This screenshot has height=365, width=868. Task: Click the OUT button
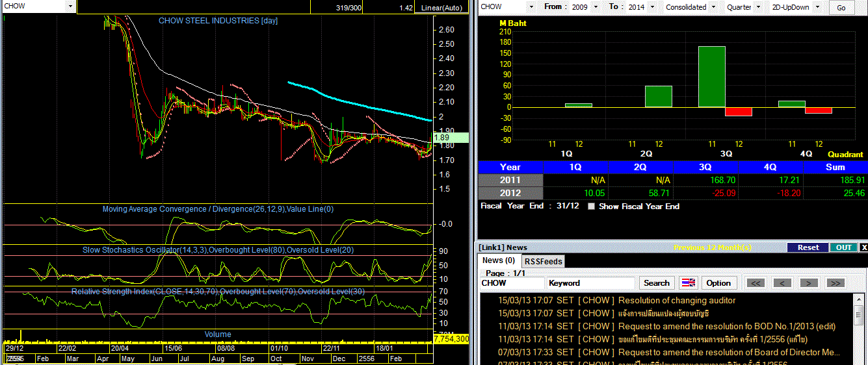tap(844, 247)
